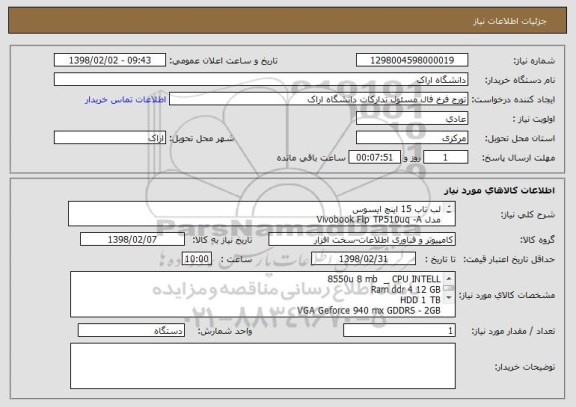
Task: Click the label توضیحات خریدار
Action: pos(525,367)
